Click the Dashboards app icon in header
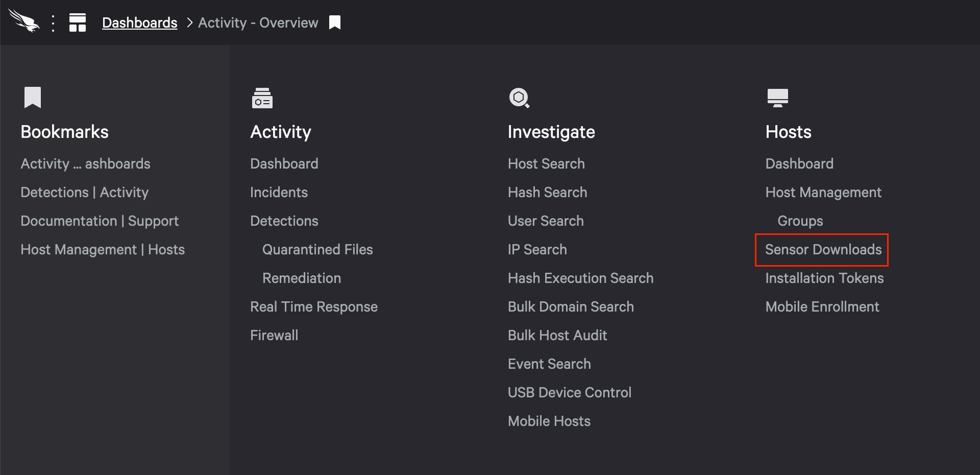Screen dimensions: 980x475 (78, 22)
